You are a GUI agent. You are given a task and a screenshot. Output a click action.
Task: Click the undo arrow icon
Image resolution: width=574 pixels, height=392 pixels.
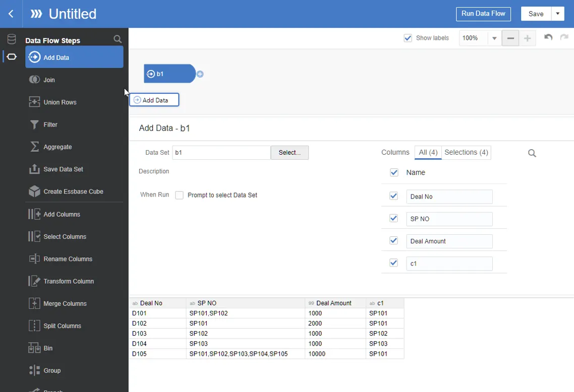(x=548, y=38)
